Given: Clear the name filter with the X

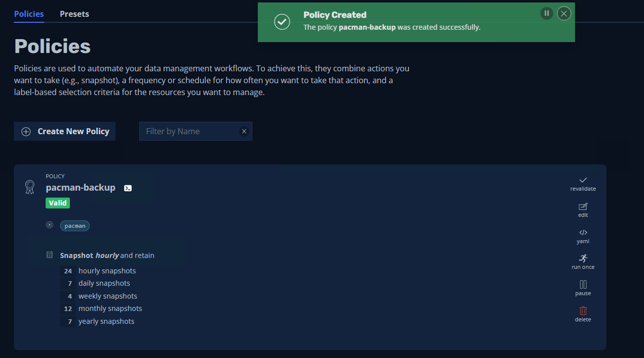Looking at the screenshot, I should 244,131.
